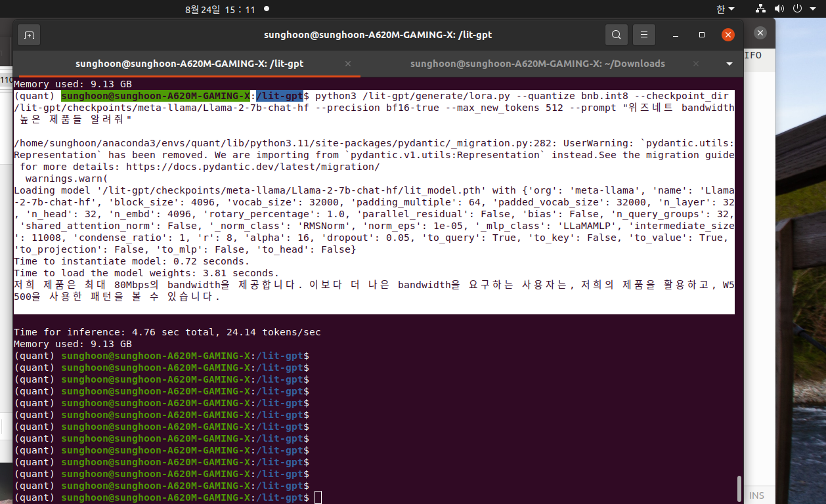Expand the tab list dropdown arrow
Viewport: 826px width, 504px height.
tap(729, 64)
